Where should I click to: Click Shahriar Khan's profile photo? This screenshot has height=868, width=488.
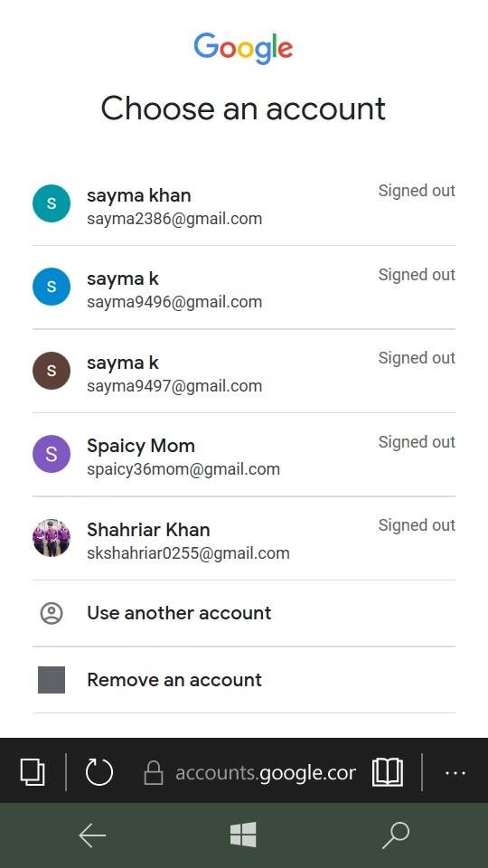pos(52,537)
